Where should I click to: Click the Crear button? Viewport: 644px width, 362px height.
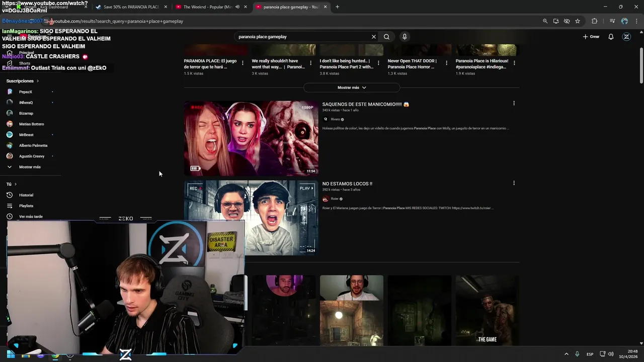click(591, 37)
